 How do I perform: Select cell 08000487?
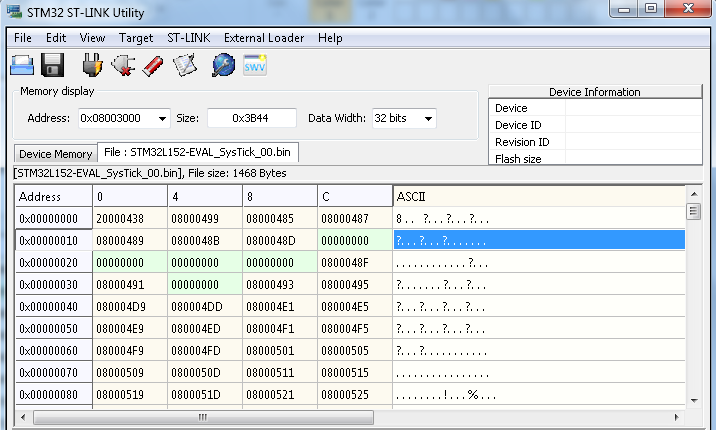tap(355, 219)
